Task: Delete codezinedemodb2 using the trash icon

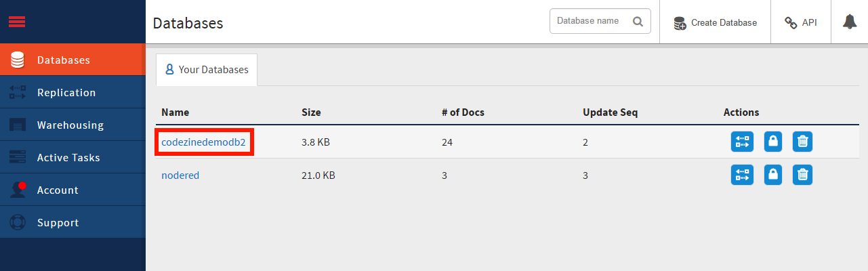Action: (803, 142)
